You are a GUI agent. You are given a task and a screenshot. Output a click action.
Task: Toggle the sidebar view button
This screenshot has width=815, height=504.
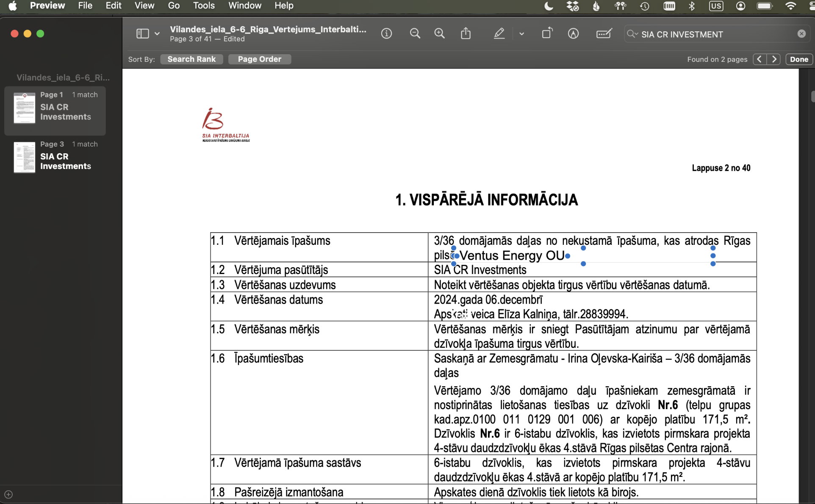point(142,34)
